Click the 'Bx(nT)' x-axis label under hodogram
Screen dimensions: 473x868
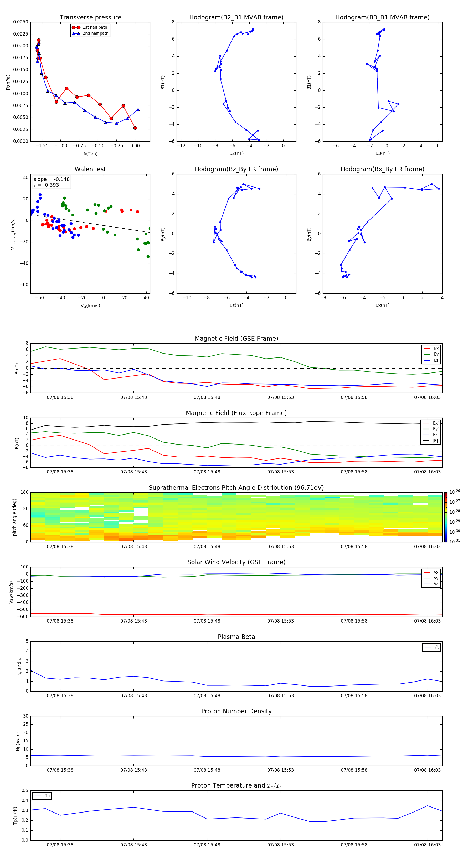[x=382, y=305]
